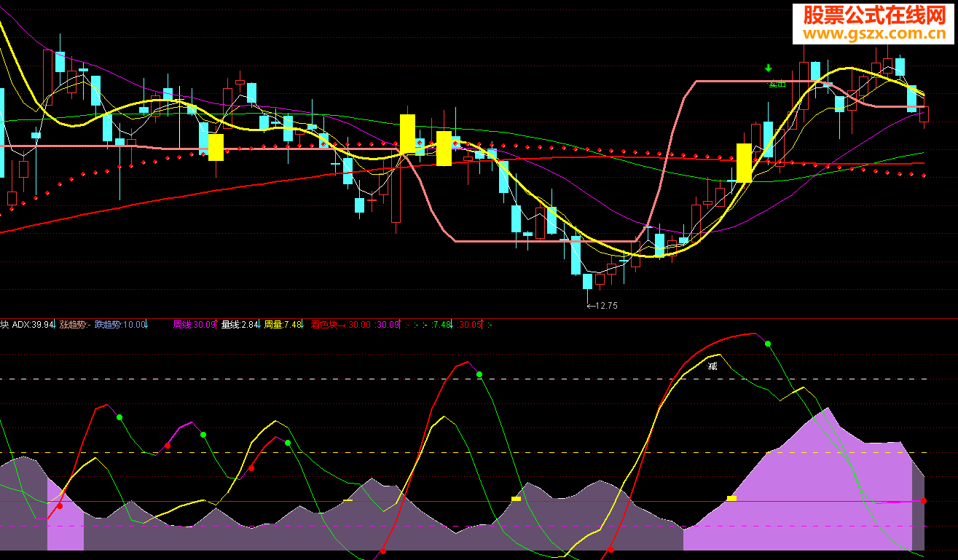Click the green sell-signal down arrow

[x=768, y=68]
